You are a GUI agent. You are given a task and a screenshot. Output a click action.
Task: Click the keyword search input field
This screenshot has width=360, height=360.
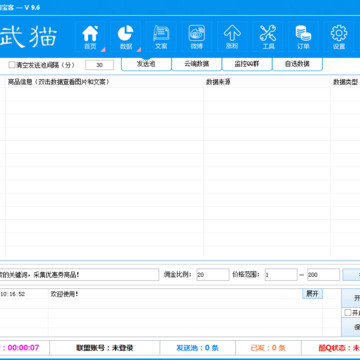(x=79, y=275)
